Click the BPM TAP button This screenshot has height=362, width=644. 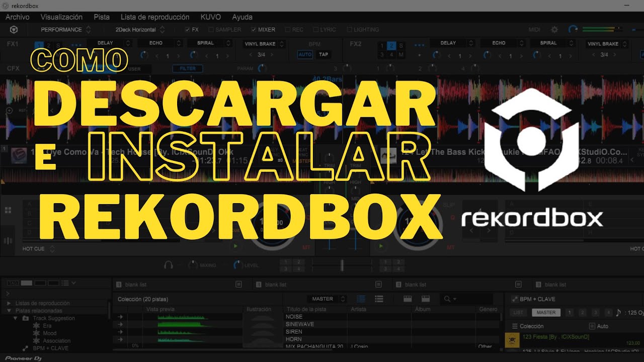point(324,54)
